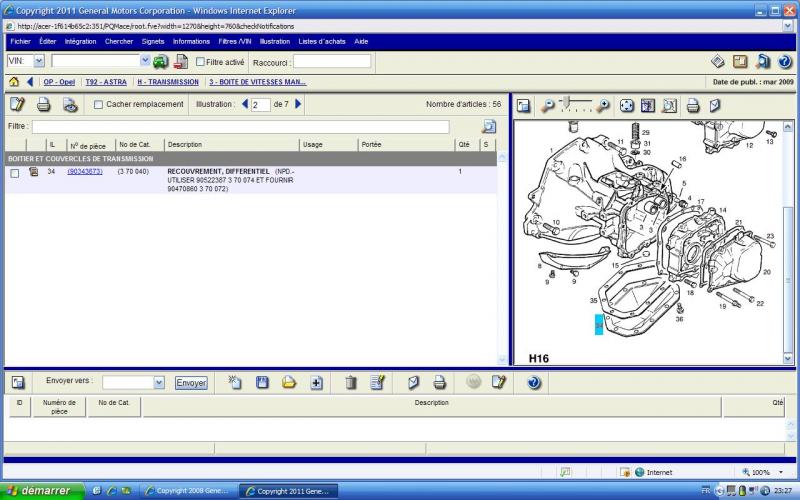
Task: Click the envelope icon in shopping list toolbar
Action: pyautogui.click(x=413, y=382)
